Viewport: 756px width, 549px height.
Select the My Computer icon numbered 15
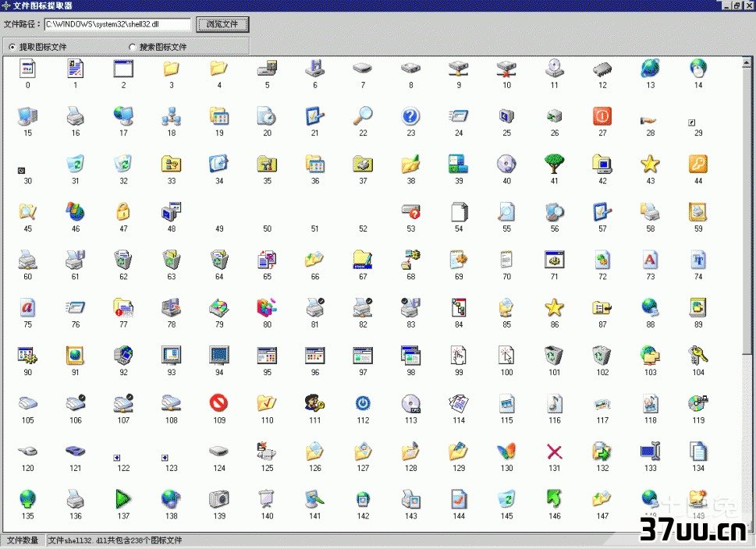pos(27,116)
